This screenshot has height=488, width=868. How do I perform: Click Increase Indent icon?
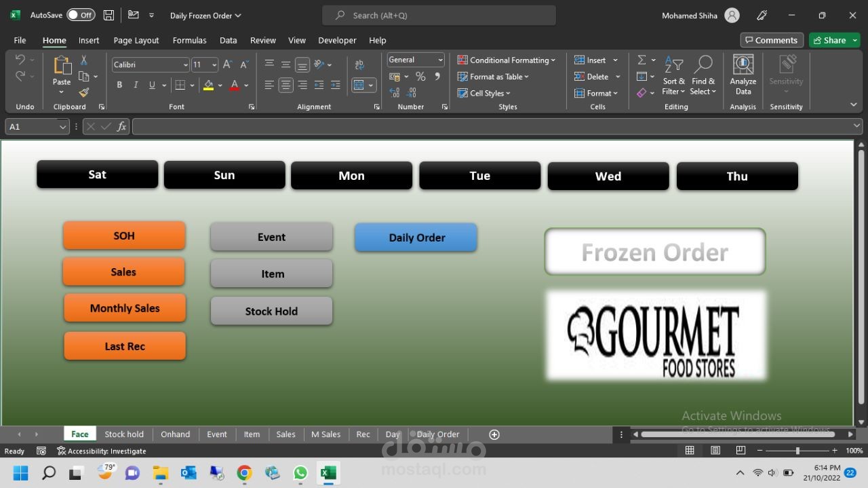(335, 85)
